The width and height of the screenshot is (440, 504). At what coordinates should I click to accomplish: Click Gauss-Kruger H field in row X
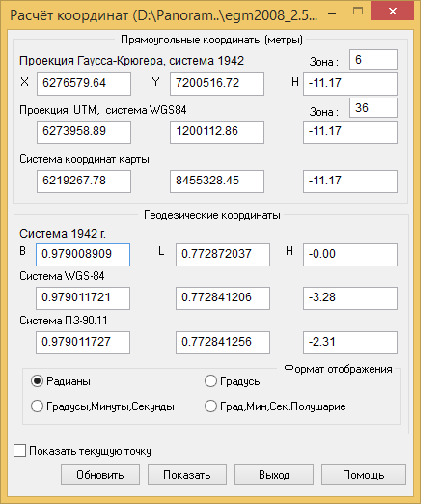tap(350, 84)
